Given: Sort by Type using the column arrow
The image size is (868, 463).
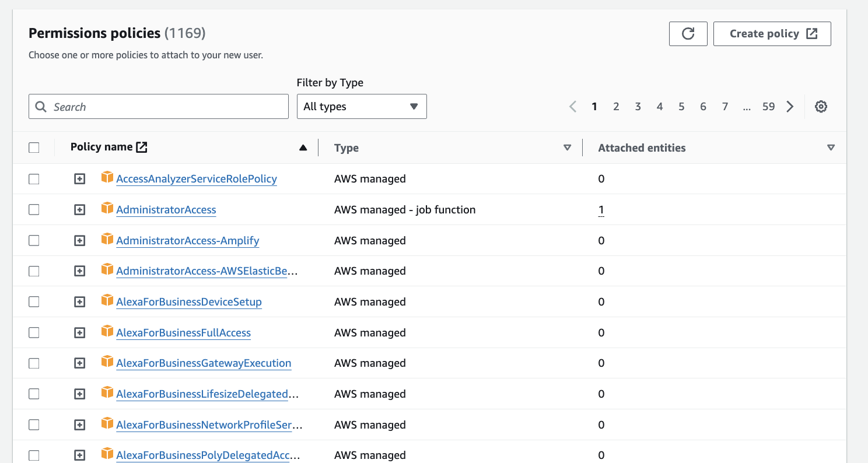Looking at the screenshot, I should point(567,148).
